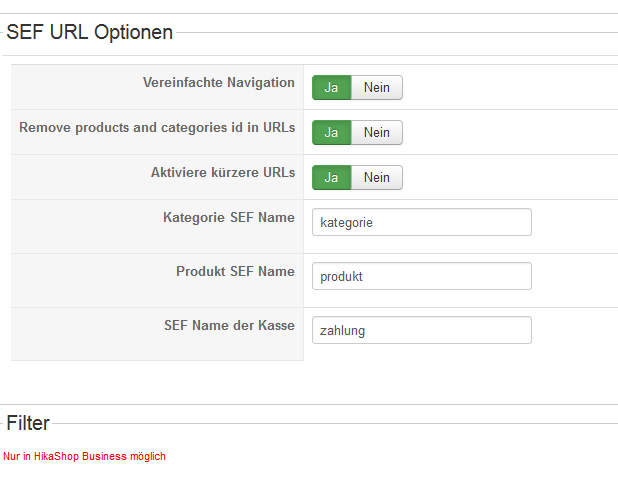Viewport: 618px width, 480px height.
Task: Click the SEF URL Optionen section heading
Action: pos(90,32)
